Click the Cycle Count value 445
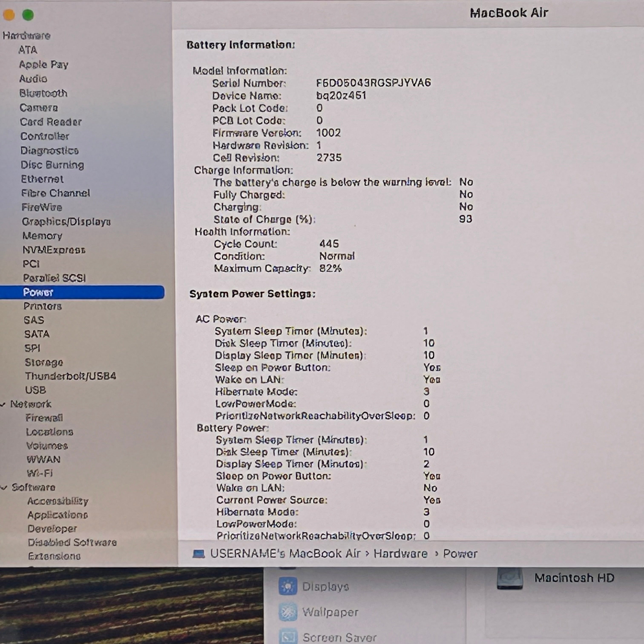 point(329,244)
